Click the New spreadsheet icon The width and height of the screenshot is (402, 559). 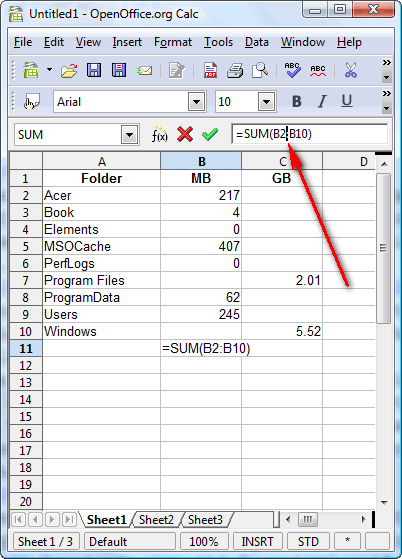[31, 70]
